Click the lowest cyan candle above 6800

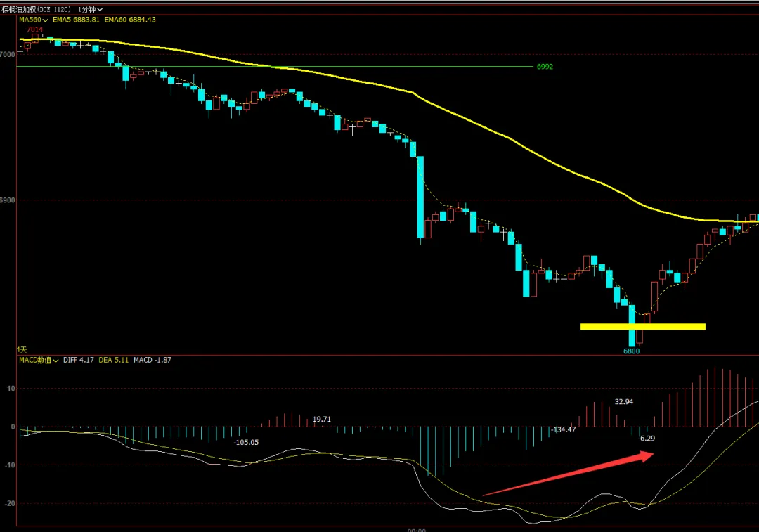(632, 325)
